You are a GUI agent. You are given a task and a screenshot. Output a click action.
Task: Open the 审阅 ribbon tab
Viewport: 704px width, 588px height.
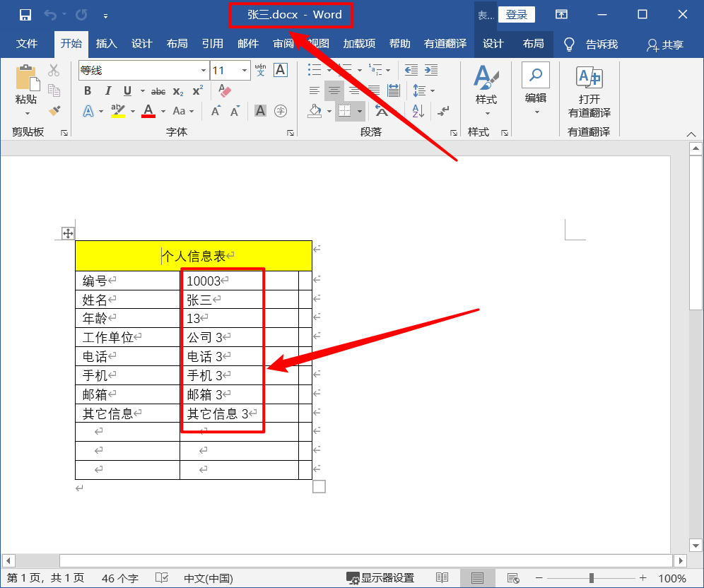point(283,44)
